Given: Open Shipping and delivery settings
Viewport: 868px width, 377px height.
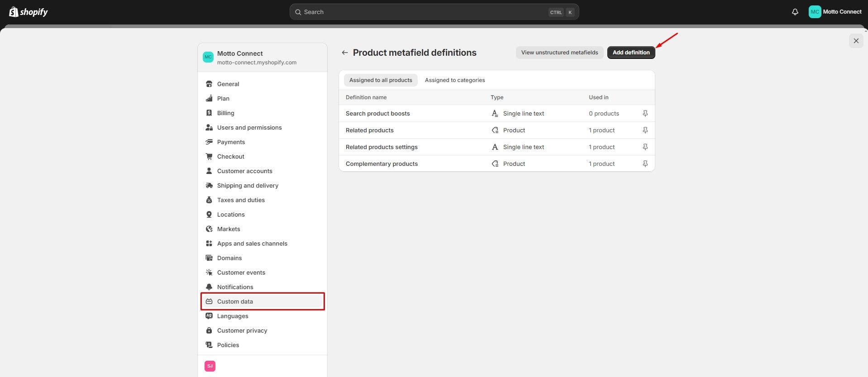Looking at the screenshot, I should click(248, 186).
